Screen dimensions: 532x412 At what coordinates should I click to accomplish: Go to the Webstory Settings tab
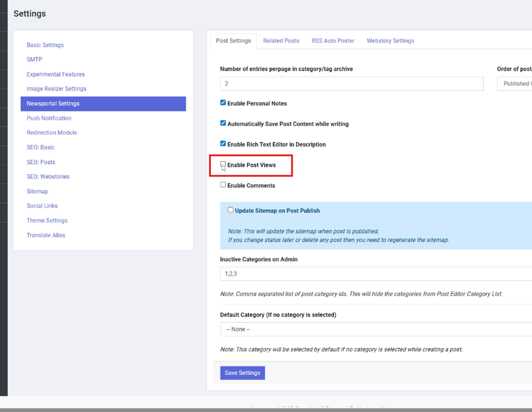coord(390,41)
